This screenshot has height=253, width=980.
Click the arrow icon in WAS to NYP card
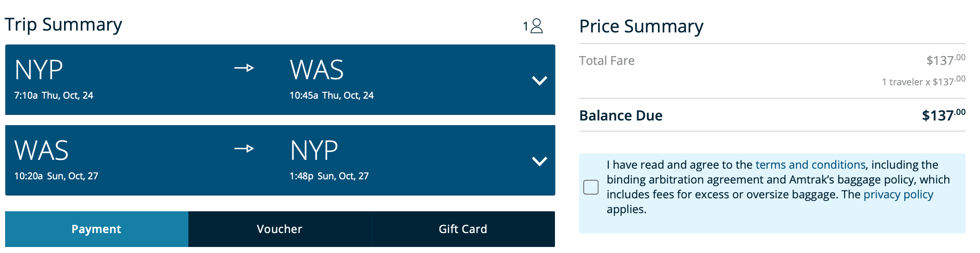(244, 149)
